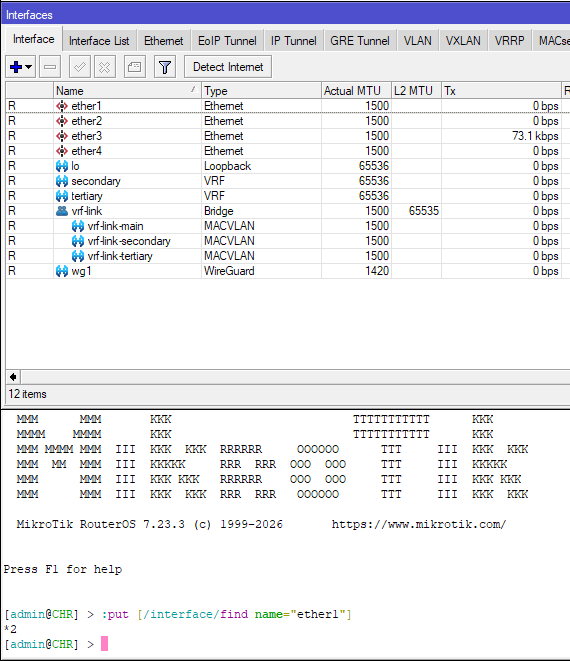Click the lo loopback interface icon

[62, 166]
